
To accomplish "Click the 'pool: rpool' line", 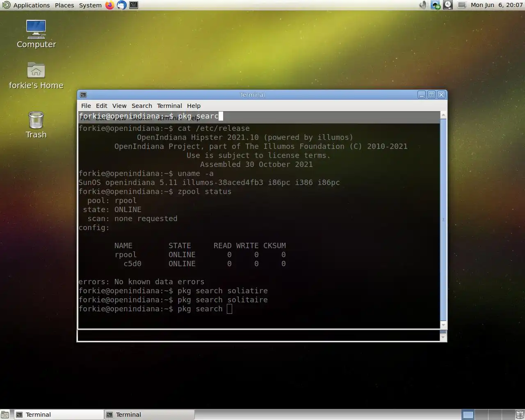I will pyautogui.click(x=112, y=201).
